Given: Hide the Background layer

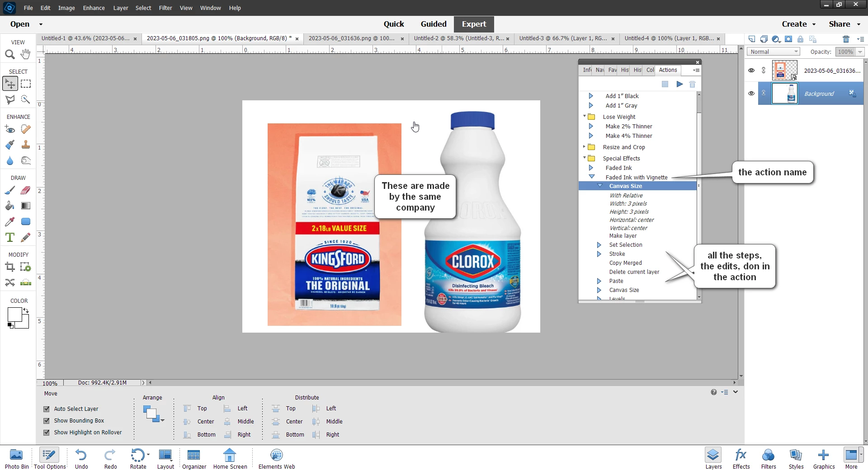Looking at the screenshot, I should tap(751, 94).
